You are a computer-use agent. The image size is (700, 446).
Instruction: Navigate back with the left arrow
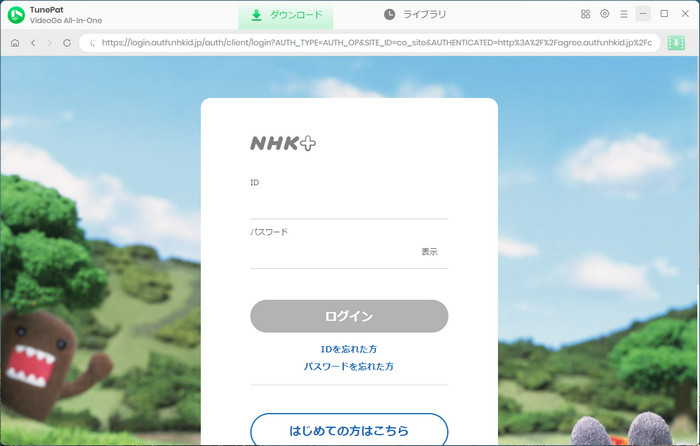(x=33, y=43)
